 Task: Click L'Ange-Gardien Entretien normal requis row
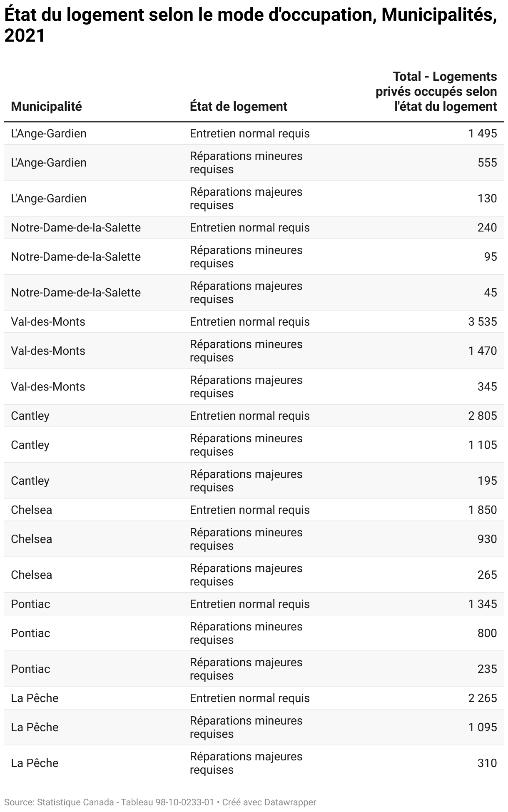pos(254,134)
